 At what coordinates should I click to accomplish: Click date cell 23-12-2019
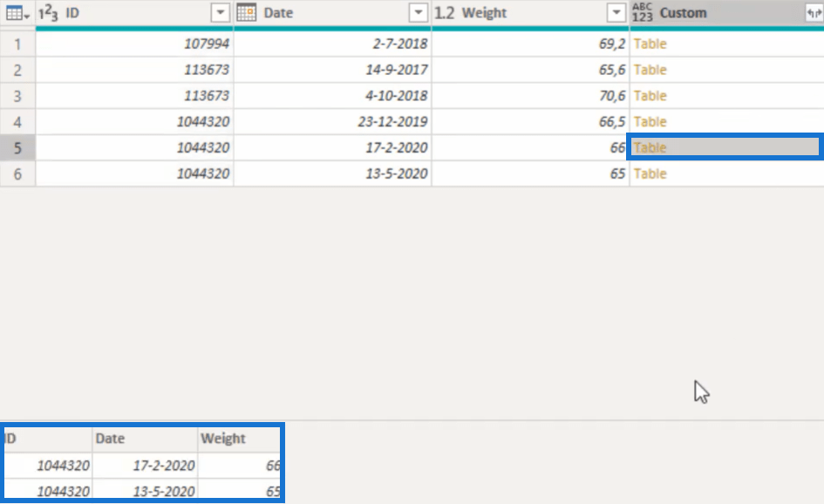(x=332, y=121)
